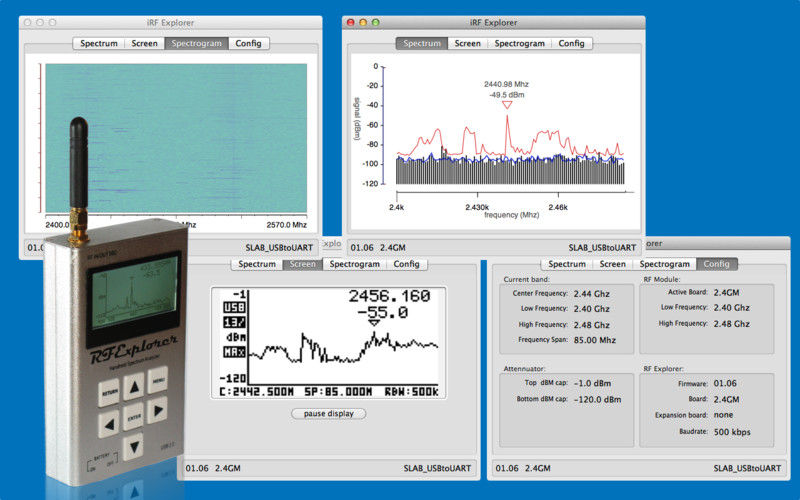Click the 2.430k frequency axis label

click(477, 208)
